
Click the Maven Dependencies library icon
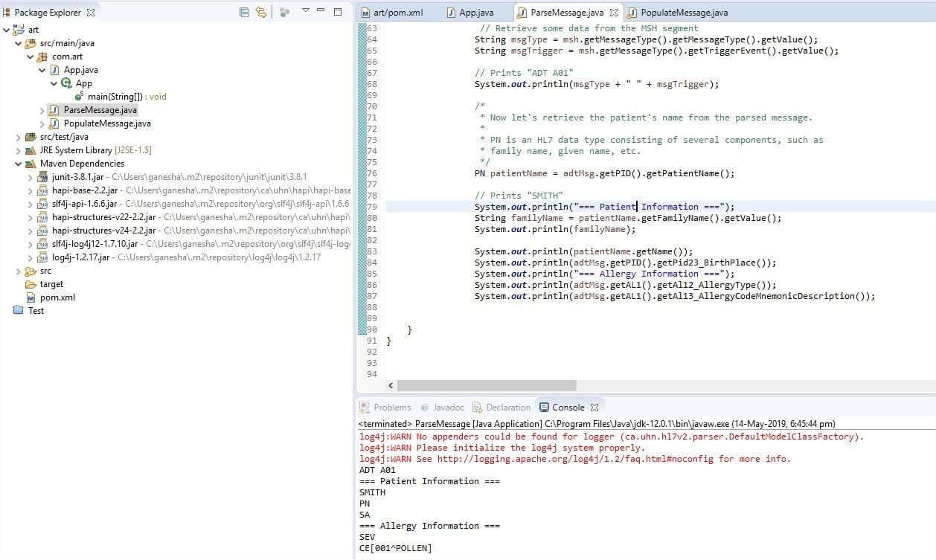[x=31, y=164]
